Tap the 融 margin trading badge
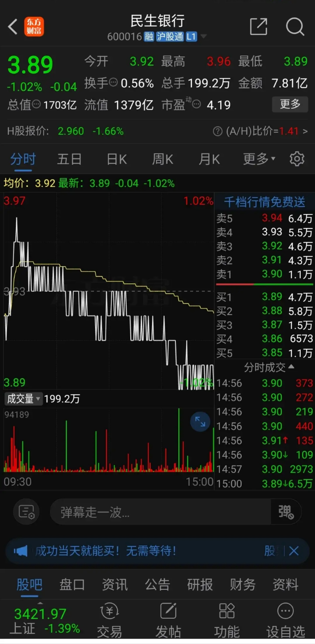Viewport: 315px width, 644px height. (149, 37)
